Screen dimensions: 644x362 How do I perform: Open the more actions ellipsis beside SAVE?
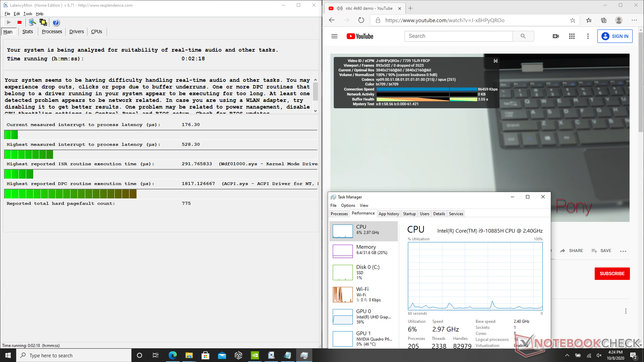(623, 251)
